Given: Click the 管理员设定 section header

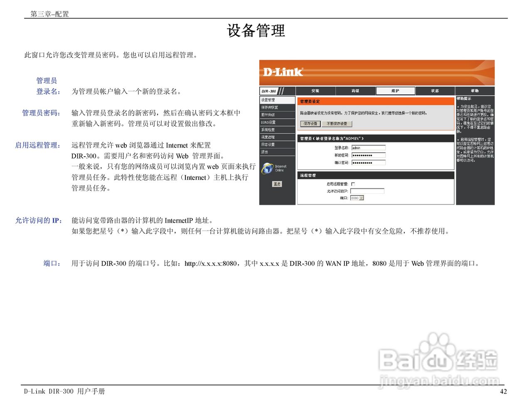Looking at the screenshot, I should click(375, 101).
